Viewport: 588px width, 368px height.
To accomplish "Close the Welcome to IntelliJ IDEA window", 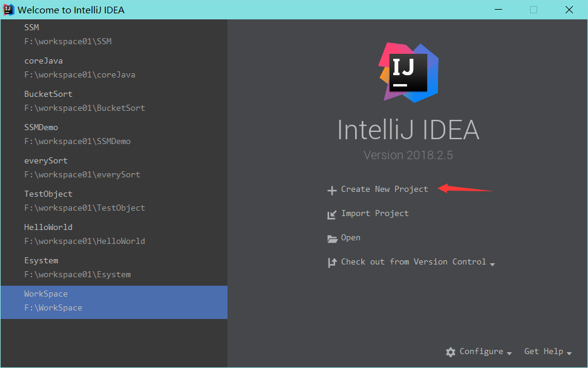I will pyautogui.click(x=569, y=10).
